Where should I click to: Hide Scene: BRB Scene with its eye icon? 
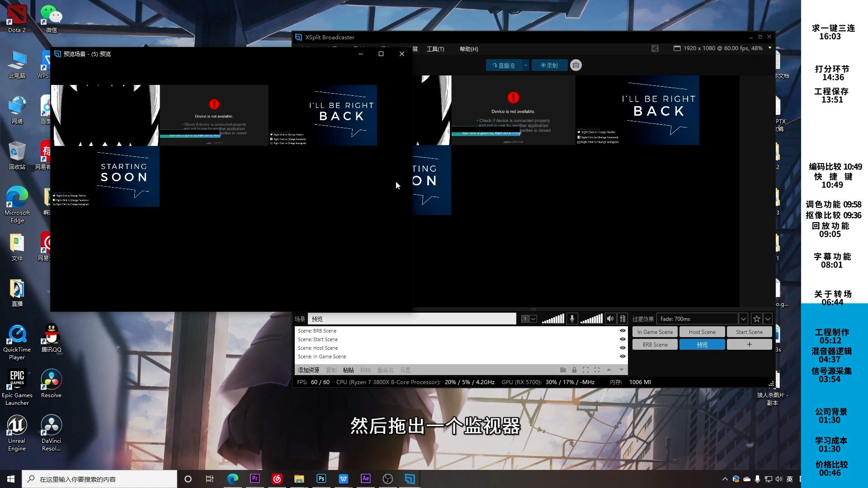point(623,331)
